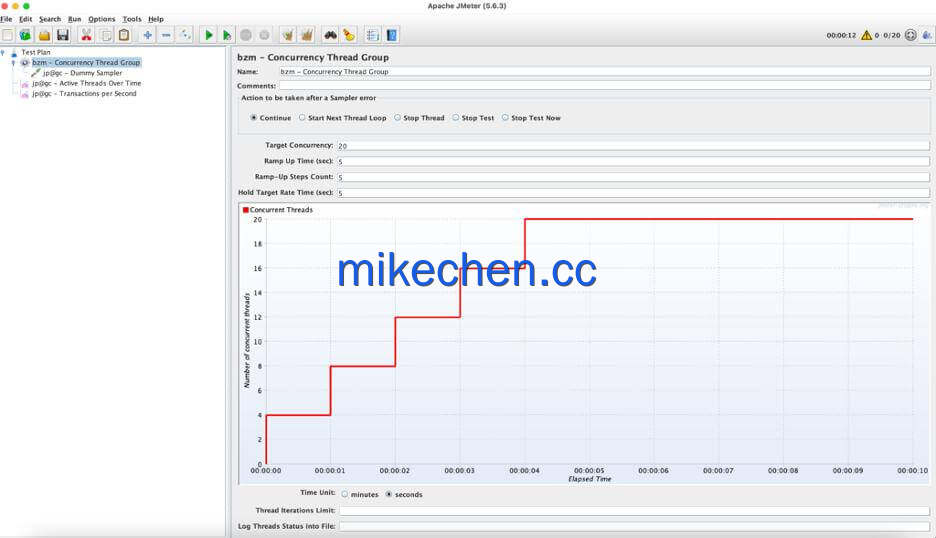Click the Comments input field

pyautogui.click(x=604, y=85)
